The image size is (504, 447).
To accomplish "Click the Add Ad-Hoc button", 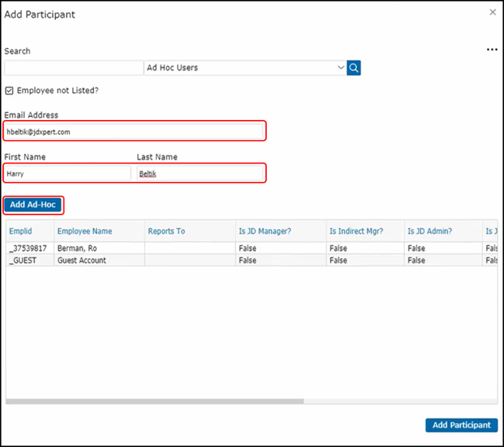I will (x=33, y=205).
